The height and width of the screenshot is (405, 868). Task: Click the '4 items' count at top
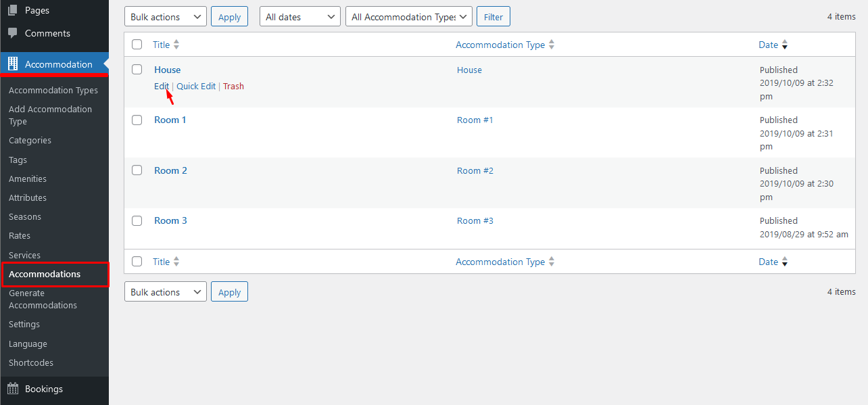coord(842,16)
